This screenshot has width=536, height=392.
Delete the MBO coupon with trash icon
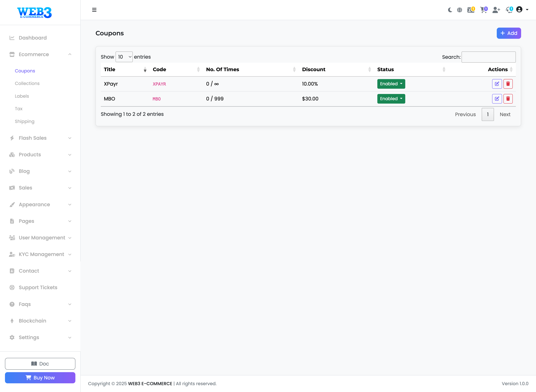508,99
